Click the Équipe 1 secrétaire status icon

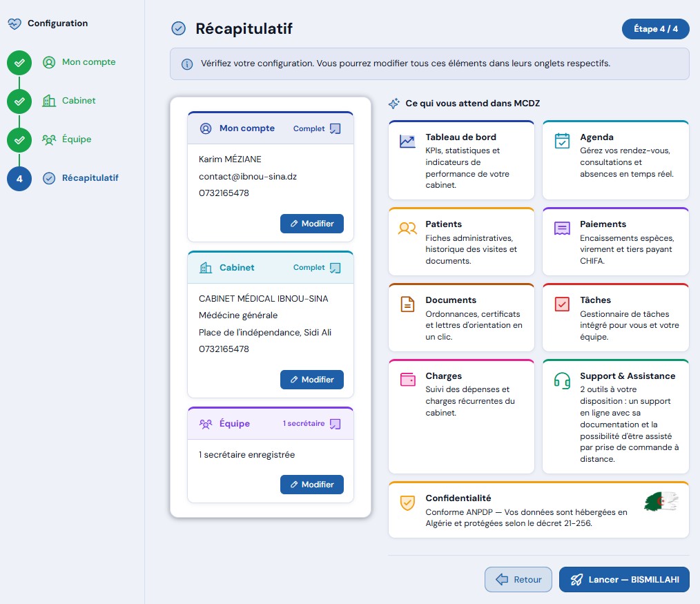[x=335, y=424]
